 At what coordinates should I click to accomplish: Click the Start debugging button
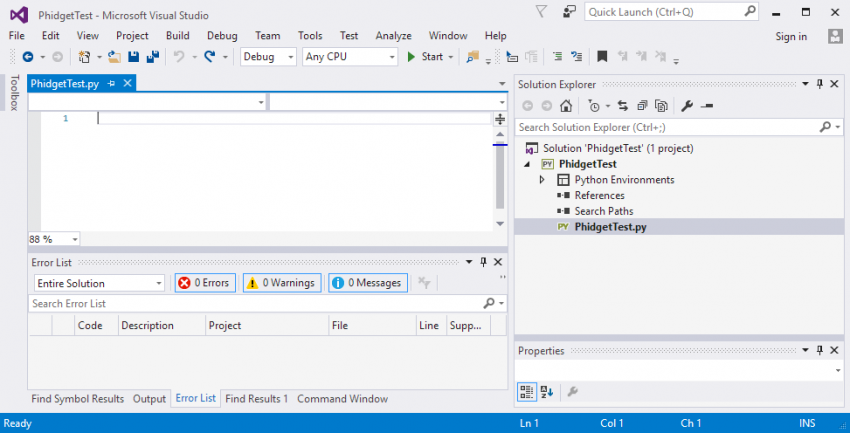(x=426, y=56)
